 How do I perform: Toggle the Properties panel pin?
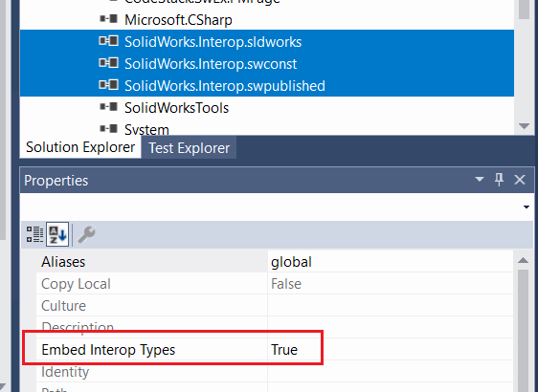click(499, 180)
